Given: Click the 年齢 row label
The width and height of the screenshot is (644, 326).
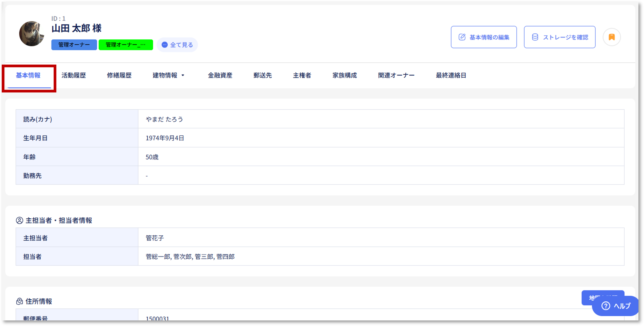Looking at the screenshot, I should pos(29,157).
